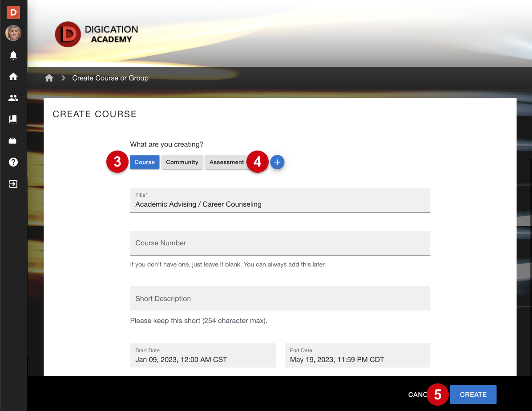Click the blue plus button for more types
The height and width of the screenshot is (411, 532).
(277, 162)
